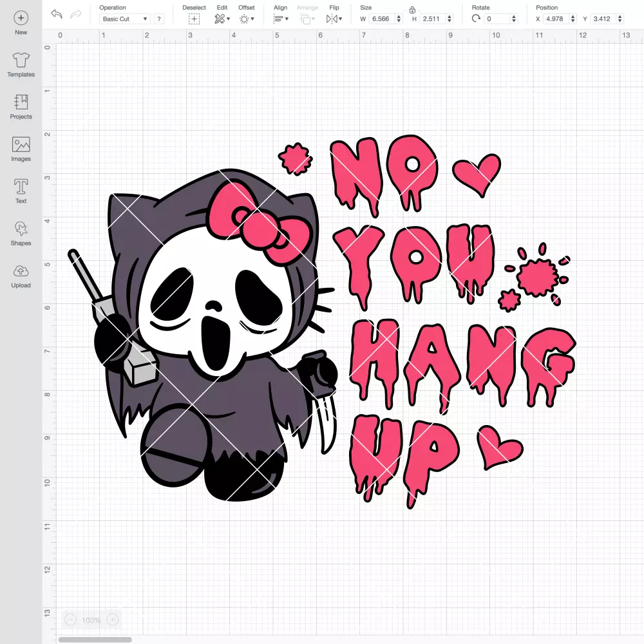Open the Arrange dropdown
Viewport: 644px width, 644px height.
coord(307,19)
